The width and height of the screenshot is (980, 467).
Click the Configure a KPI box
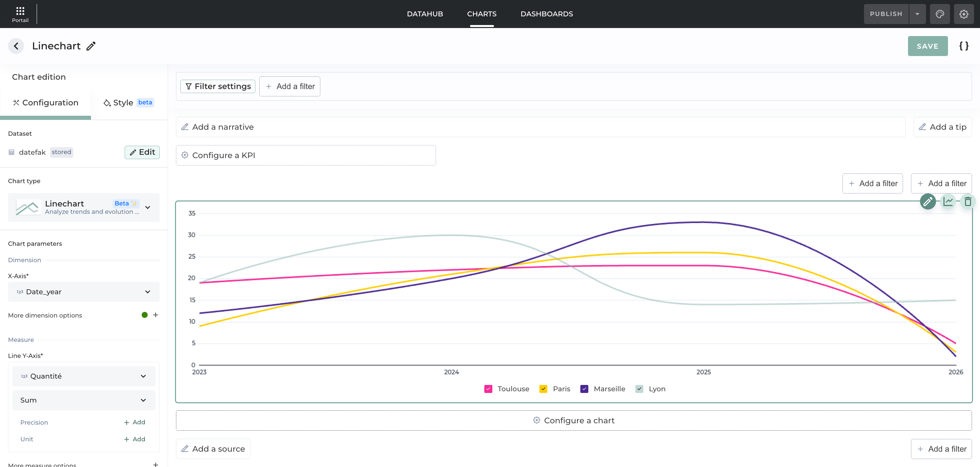coord(305,155)
